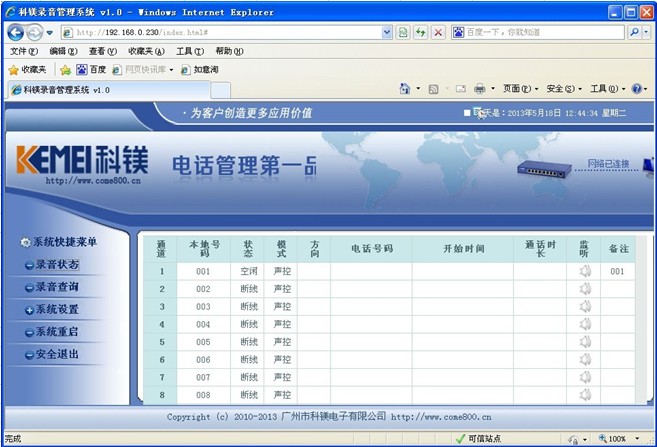Click the blue Help icon in command bar
Viewport: 657px width, 447px height.
click(x=636, y=89)
